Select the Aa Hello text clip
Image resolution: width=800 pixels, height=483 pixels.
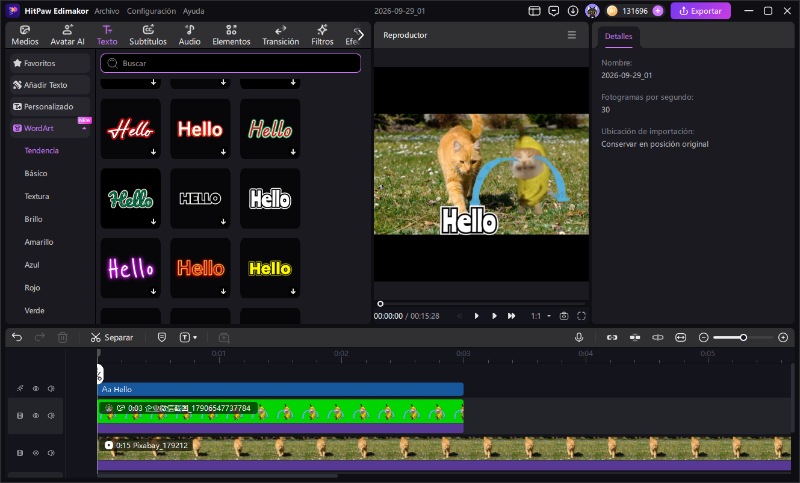point(280,389)
